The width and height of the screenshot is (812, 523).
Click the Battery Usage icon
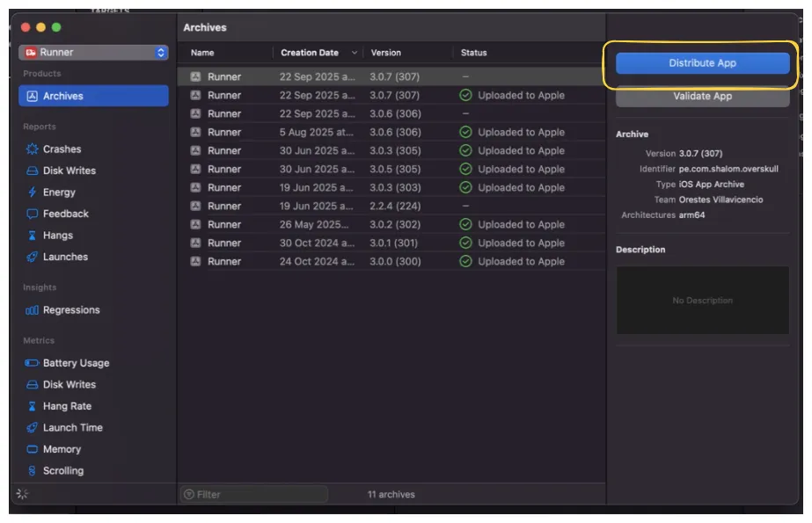click(x=33, y=363)
